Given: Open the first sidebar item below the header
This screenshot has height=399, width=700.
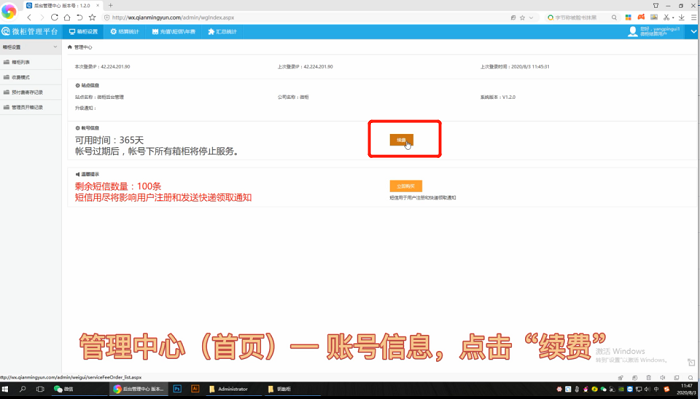Looking at the screenshot, I should click(x=31, y=62).
